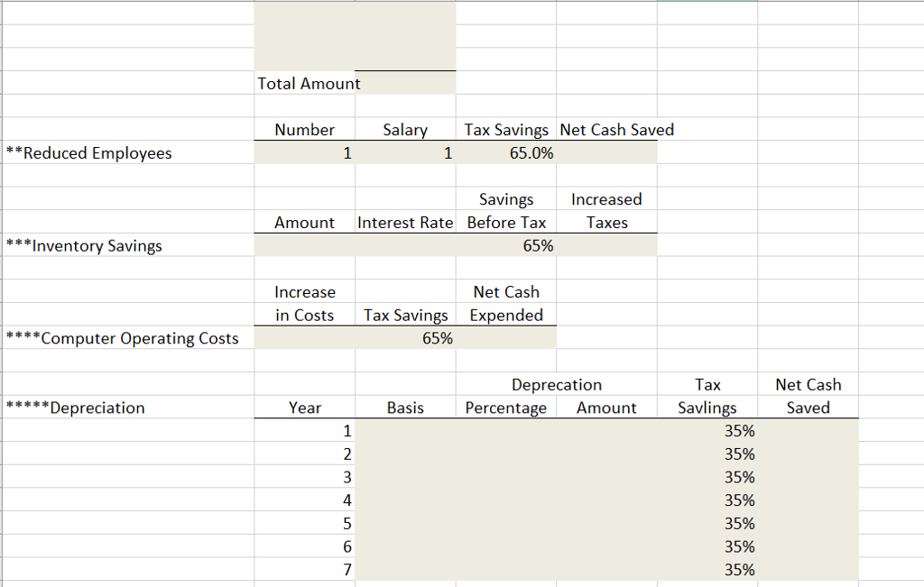This screenshot has width=924, height=587.
Task: Select the '*****Depreciation' label cell
Action: pos(128,408)
